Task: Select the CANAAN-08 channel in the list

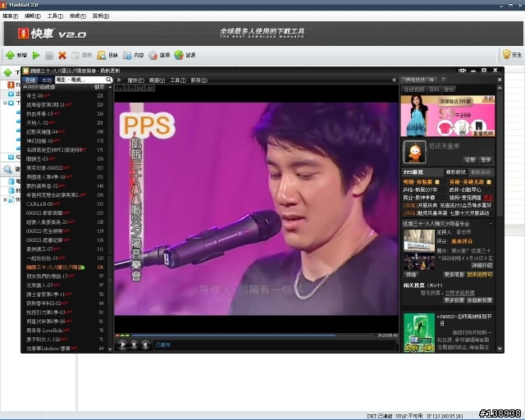Action: pyautogui.click(x=66, y=204)
